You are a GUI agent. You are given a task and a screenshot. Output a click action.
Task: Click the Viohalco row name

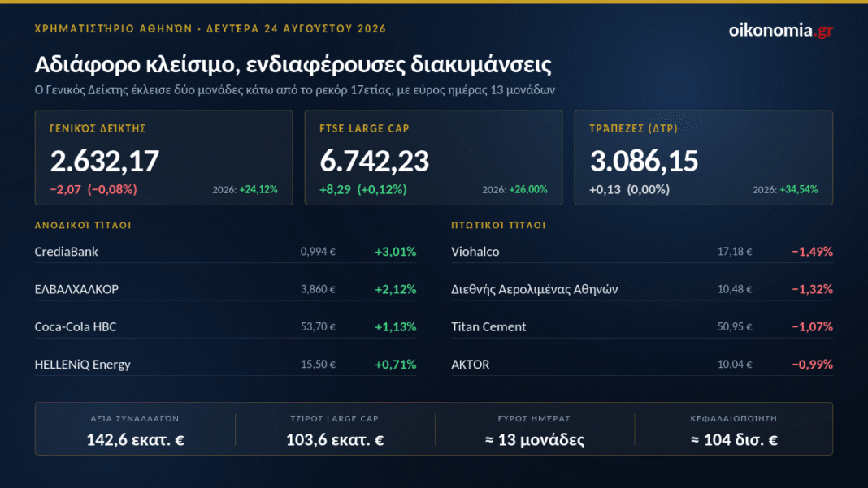pyautogui.click(x=475, y=251)
